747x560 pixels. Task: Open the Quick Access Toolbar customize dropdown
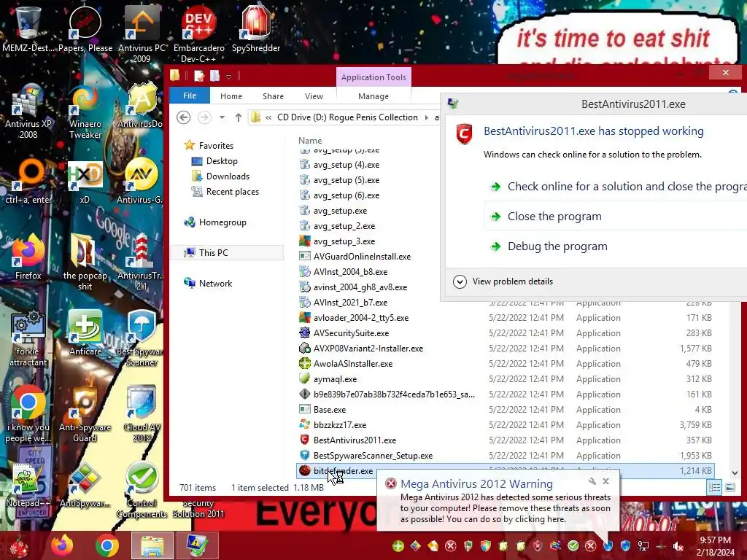click(x=228, y=76)
